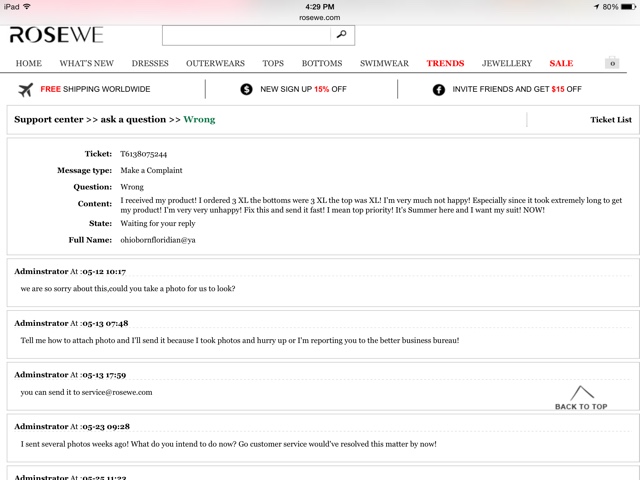
Task: Click the complaint content paragraph
Action: pyautogui.click(x=371, y=205)
